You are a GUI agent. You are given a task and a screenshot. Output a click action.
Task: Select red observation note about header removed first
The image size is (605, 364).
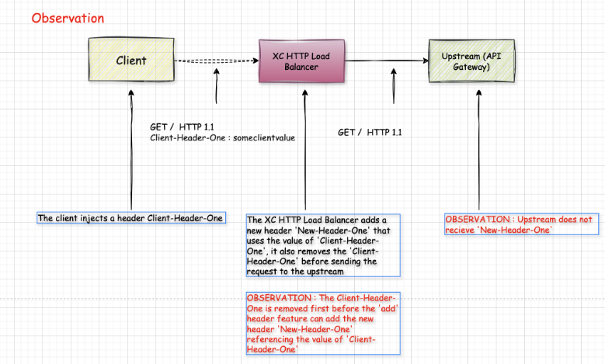coord(323,324)
